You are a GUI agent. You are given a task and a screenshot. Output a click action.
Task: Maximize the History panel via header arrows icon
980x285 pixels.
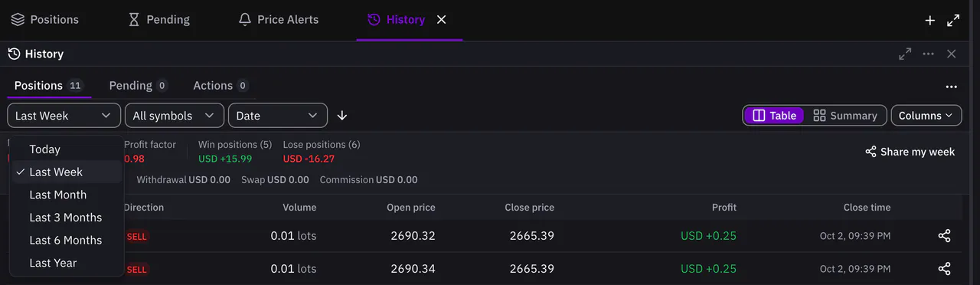(x=905, y=54)
